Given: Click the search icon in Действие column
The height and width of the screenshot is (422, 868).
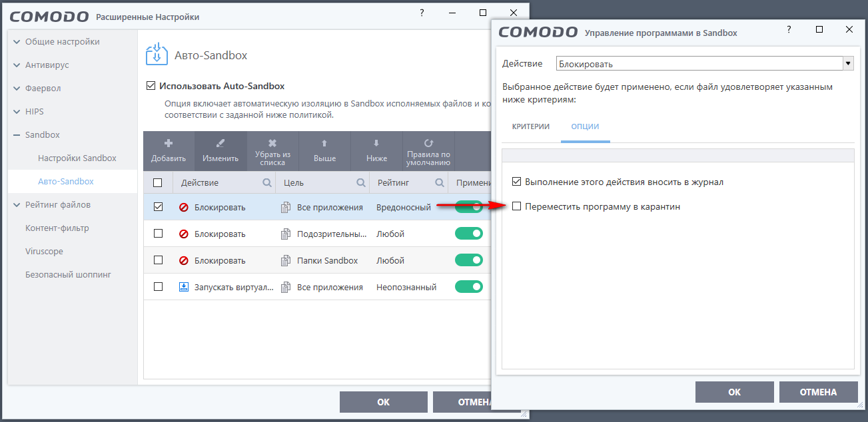Looking at the screenshot, I should (266, 182).
